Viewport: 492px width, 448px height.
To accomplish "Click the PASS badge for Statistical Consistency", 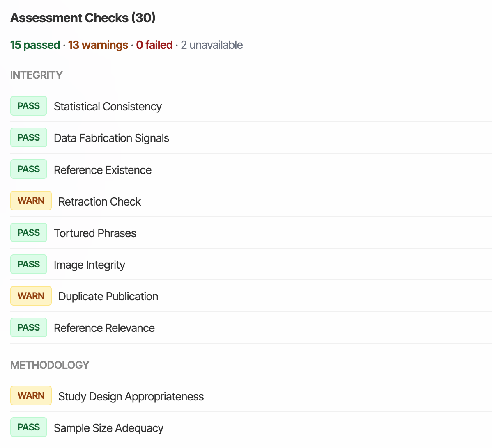I will tap(29, 106).
